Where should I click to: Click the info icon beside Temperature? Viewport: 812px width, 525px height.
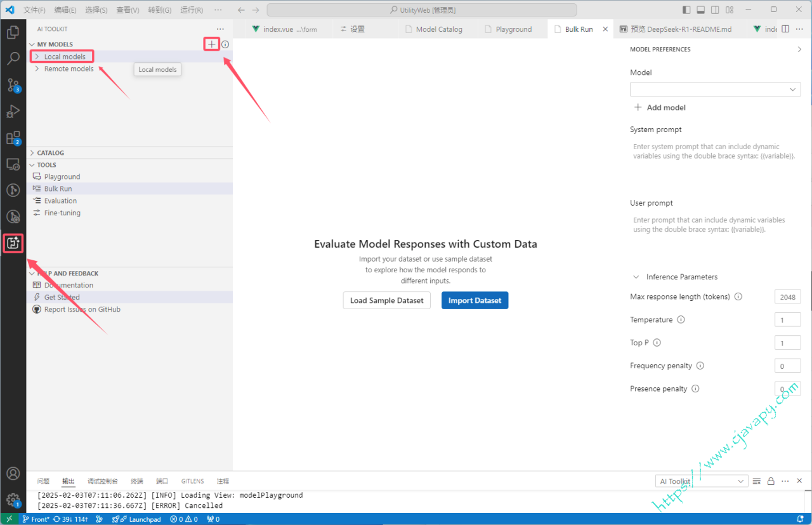[681, 320]
